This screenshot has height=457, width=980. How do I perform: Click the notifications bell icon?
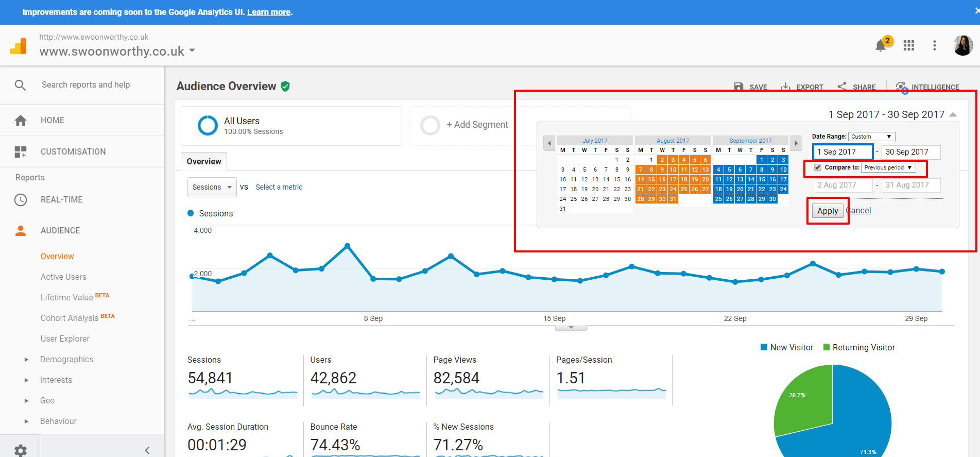[881, 46]
